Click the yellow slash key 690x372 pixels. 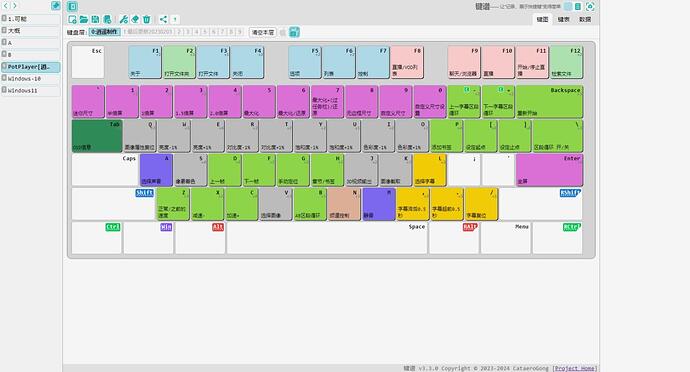coord(481,204)
